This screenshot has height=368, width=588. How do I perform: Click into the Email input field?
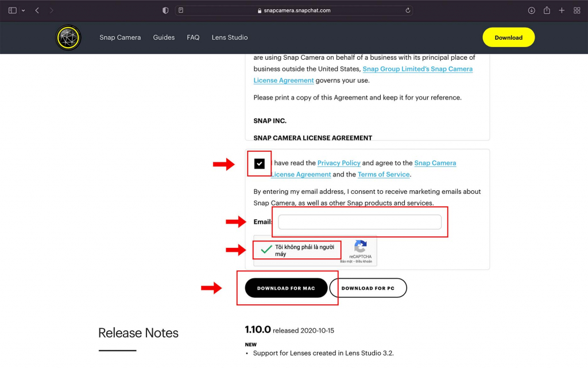pos(359,222)
